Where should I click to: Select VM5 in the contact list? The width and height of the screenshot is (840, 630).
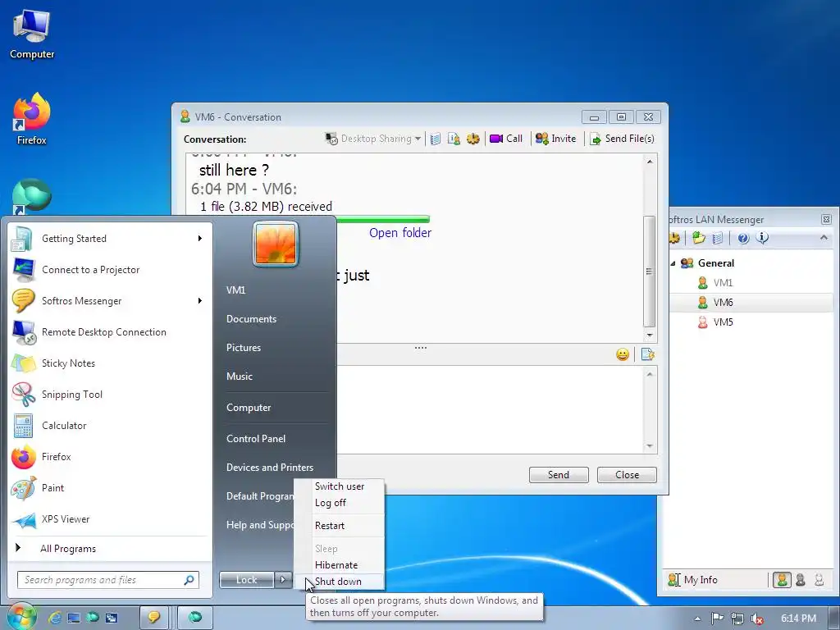pyautogui.click(x=723, y=322)
